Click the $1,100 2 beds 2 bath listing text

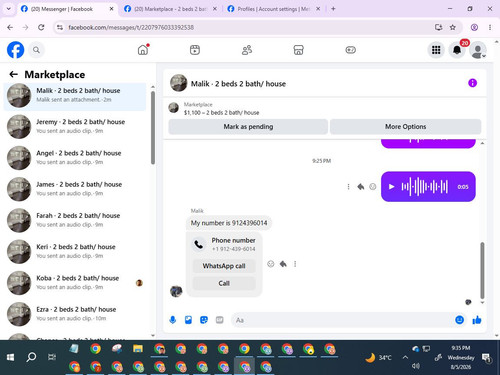pos(221,113)
